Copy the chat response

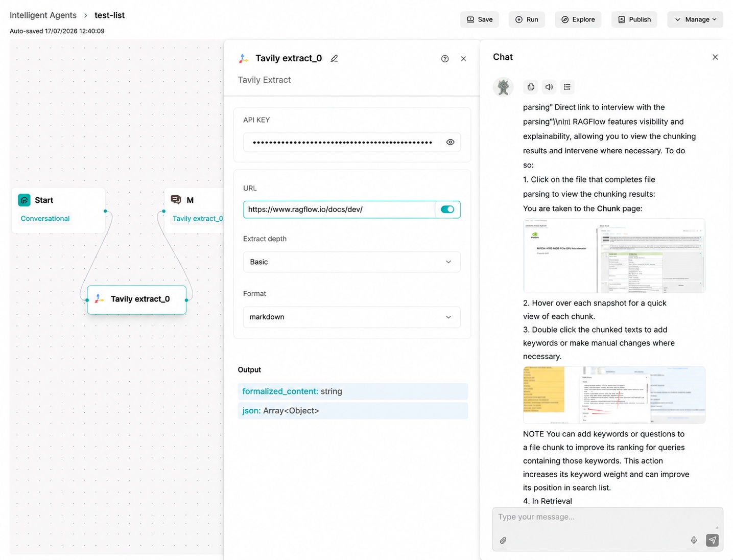(x=531, y=87)
